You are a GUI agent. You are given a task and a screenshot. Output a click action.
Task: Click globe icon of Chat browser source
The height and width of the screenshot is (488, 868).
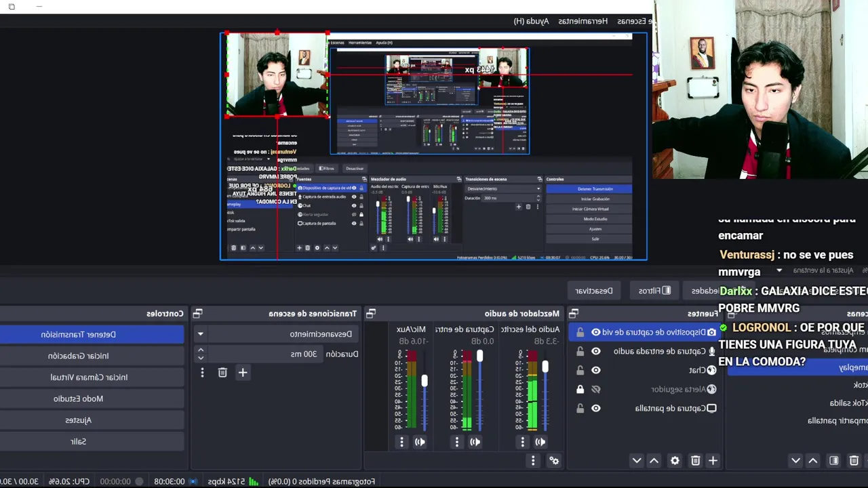pos(711,370)
